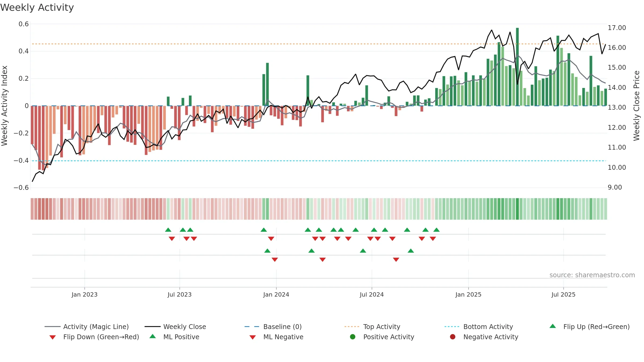Click the Jan 2023 axis label
644x362 pixels.
click(85, 295)
